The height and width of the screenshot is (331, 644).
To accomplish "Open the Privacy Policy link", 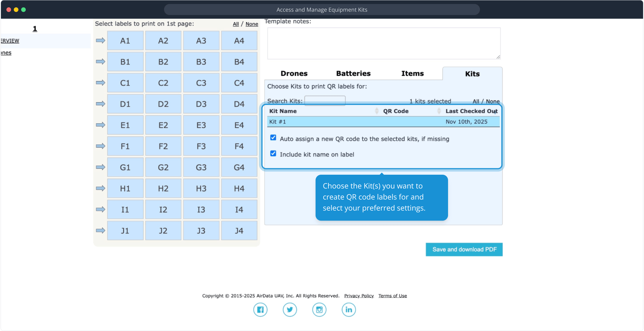I will pos(359,296).
